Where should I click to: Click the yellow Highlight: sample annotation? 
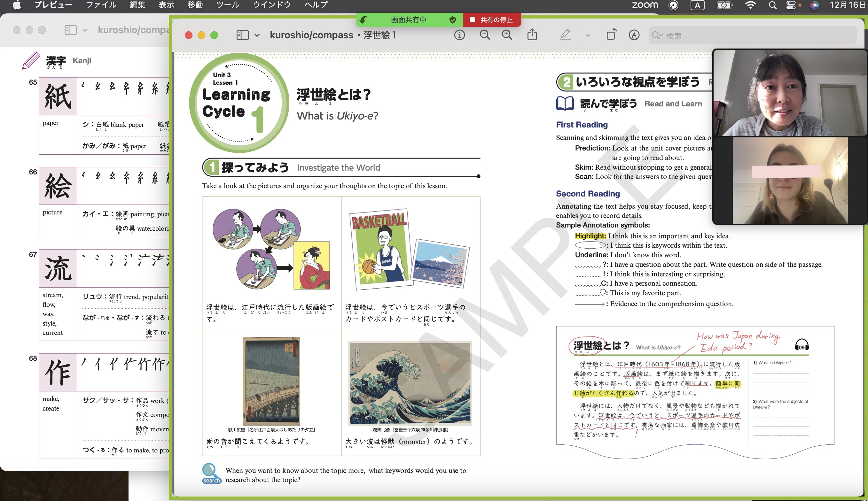(x=590, y=236)
